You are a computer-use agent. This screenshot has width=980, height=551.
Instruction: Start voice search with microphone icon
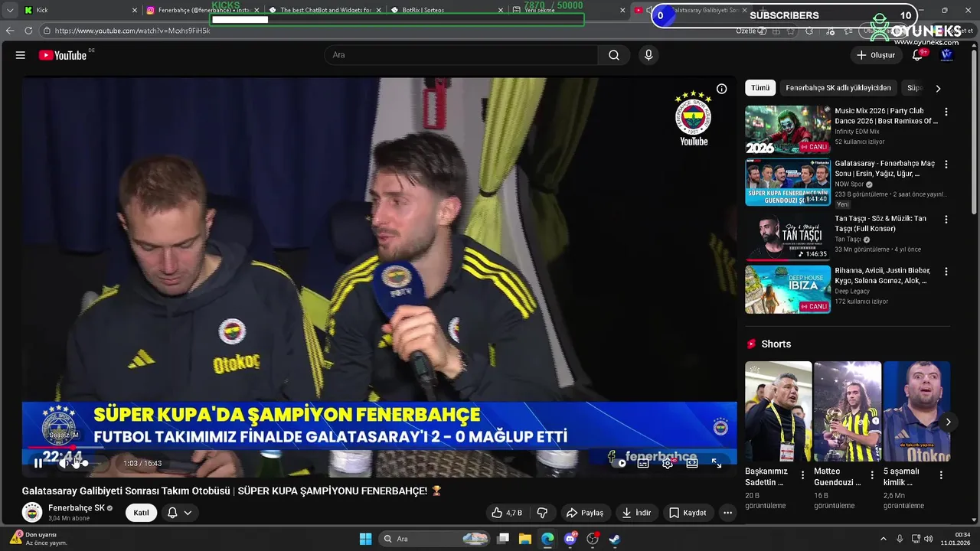[648, 55]
